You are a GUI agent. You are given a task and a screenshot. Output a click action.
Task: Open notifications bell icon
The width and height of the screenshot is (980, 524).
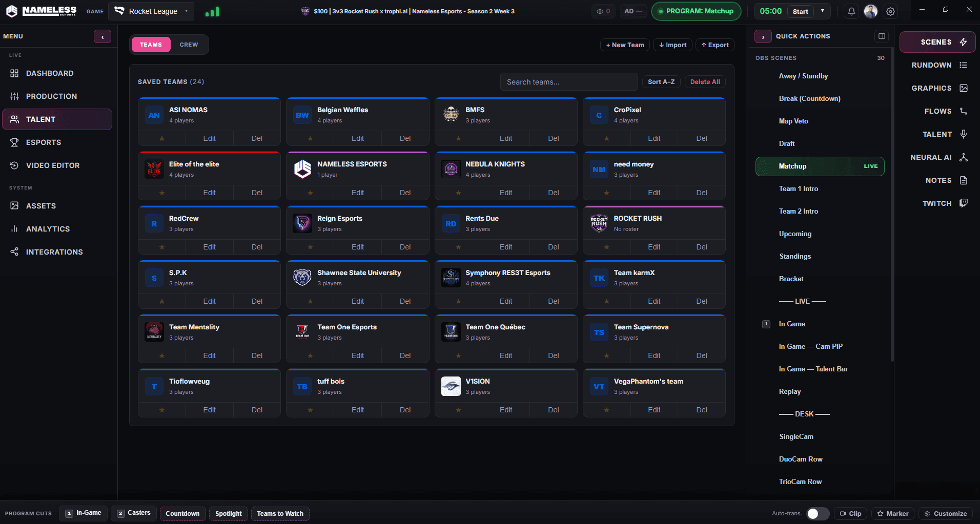(851, 11)
